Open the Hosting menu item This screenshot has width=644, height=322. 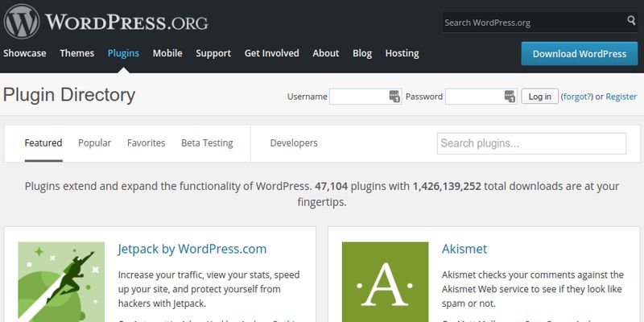402,53
